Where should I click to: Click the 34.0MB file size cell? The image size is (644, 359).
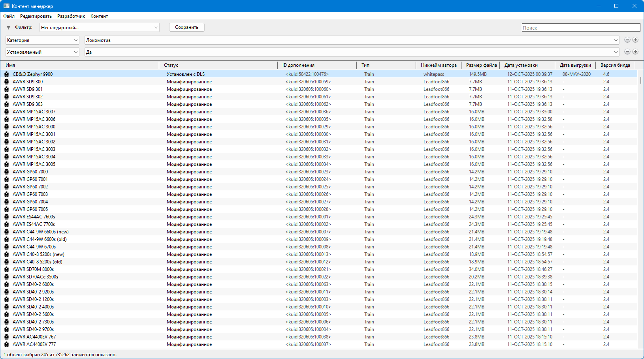point(476,269)
